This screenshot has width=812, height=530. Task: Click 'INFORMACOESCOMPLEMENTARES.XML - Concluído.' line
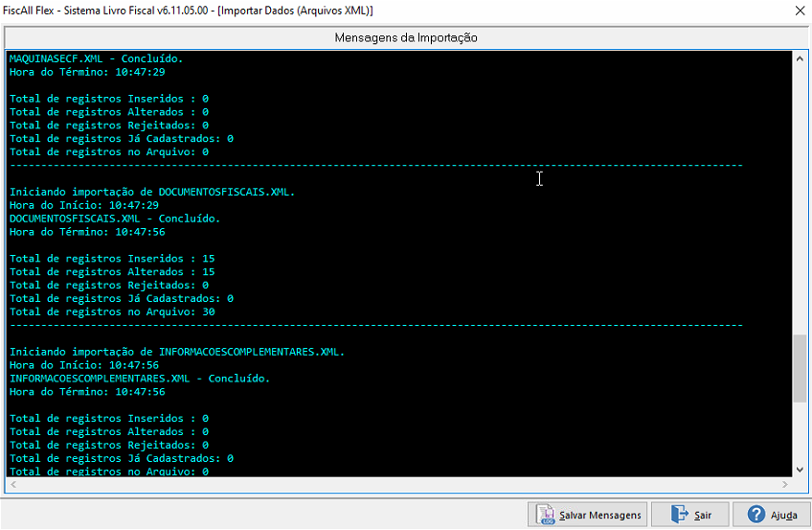(x=140, y=379)
